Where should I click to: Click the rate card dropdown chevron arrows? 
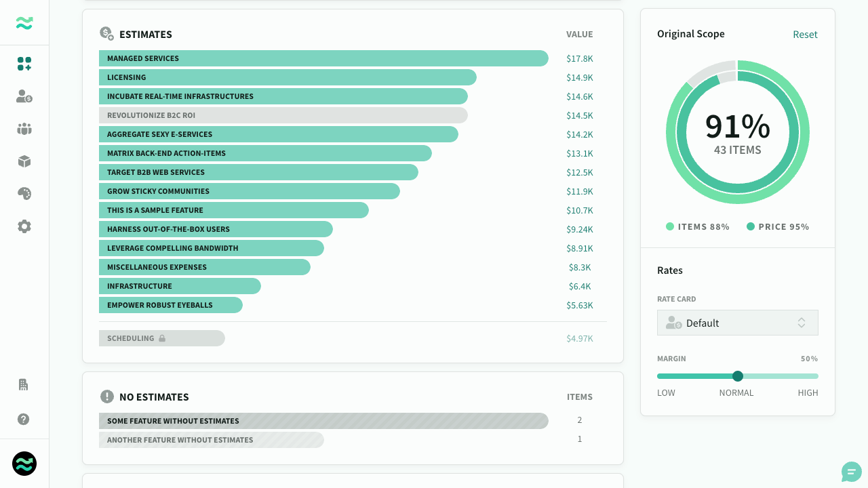[x=802, y=323]
